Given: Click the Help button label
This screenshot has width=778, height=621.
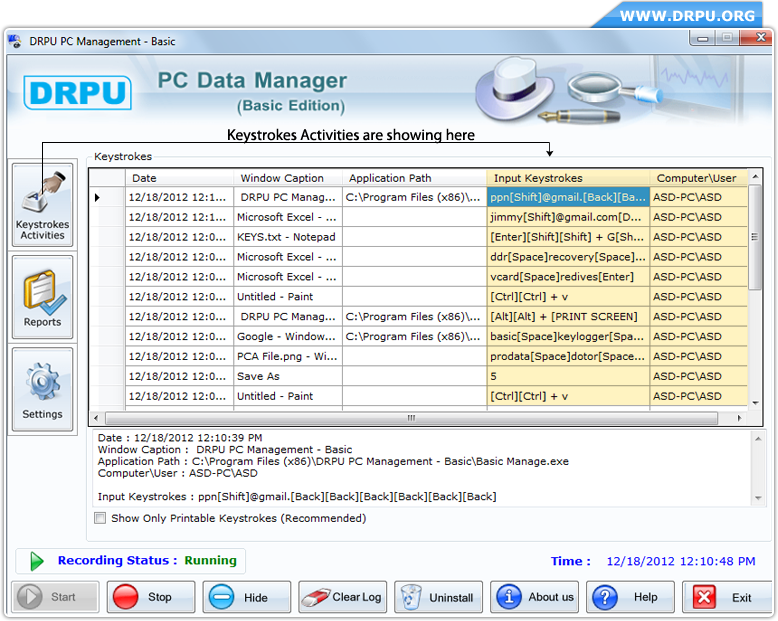Looking at the screenshot, I should pos(646,597).
